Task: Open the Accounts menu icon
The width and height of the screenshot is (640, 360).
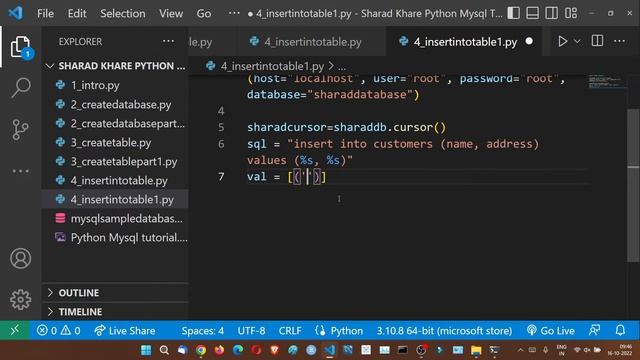Action: 20,258
